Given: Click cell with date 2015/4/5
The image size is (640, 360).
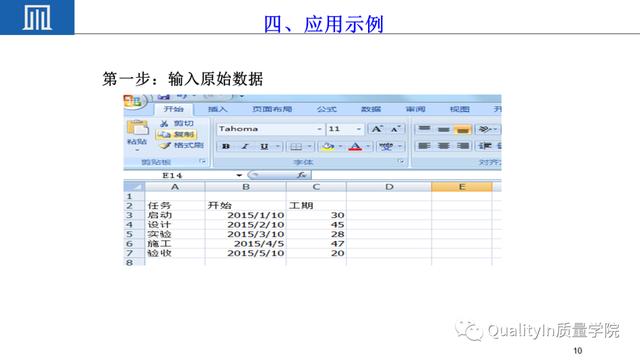Looking at the screenshot, I should point(246,244).
